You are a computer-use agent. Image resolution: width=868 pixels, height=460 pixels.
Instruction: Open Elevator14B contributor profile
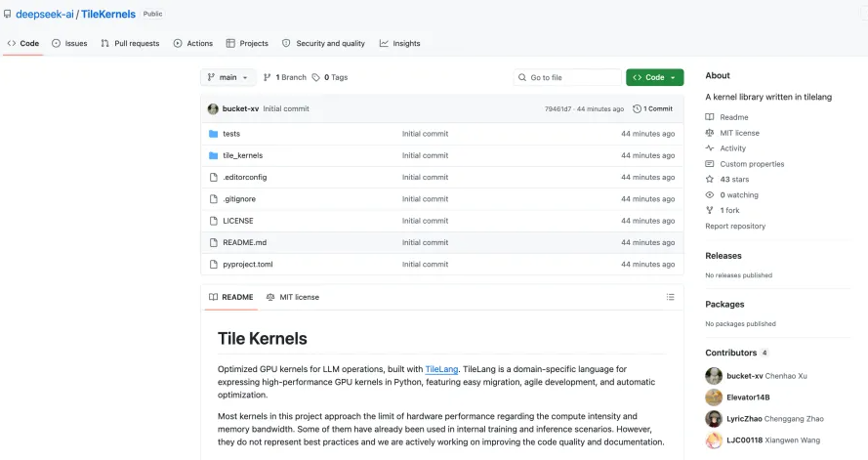(x=748, y=397)
